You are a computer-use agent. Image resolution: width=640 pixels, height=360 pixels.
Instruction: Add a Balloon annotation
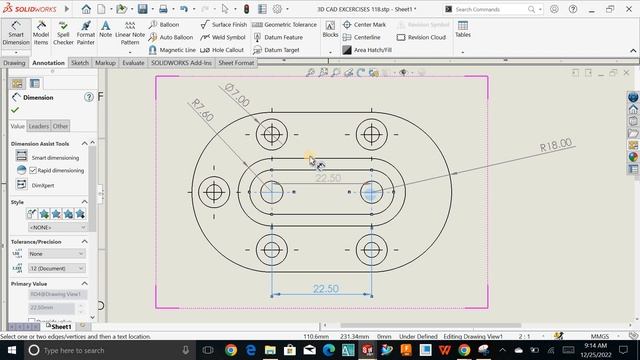click(x=164, y=24)
